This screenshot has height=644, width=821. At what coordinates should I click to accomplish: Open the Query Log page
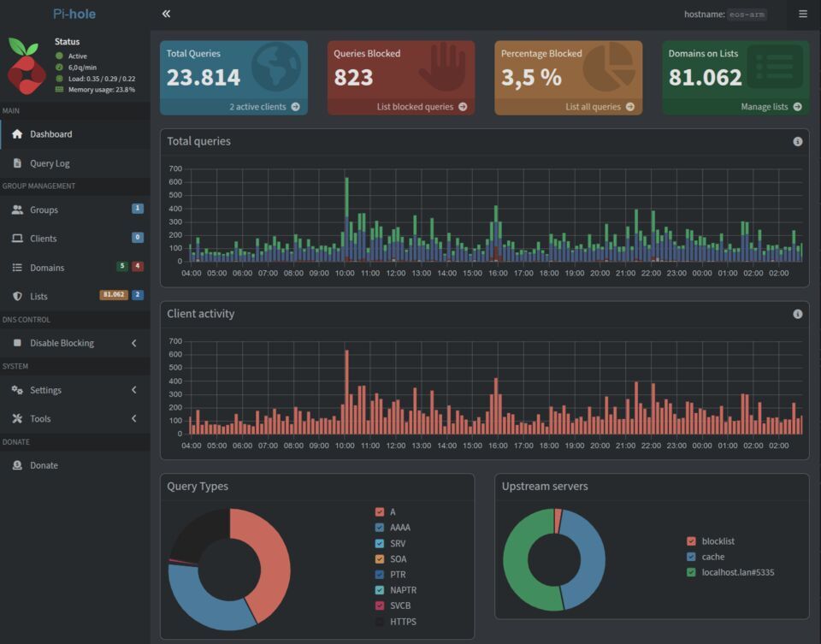click(50, 163)
